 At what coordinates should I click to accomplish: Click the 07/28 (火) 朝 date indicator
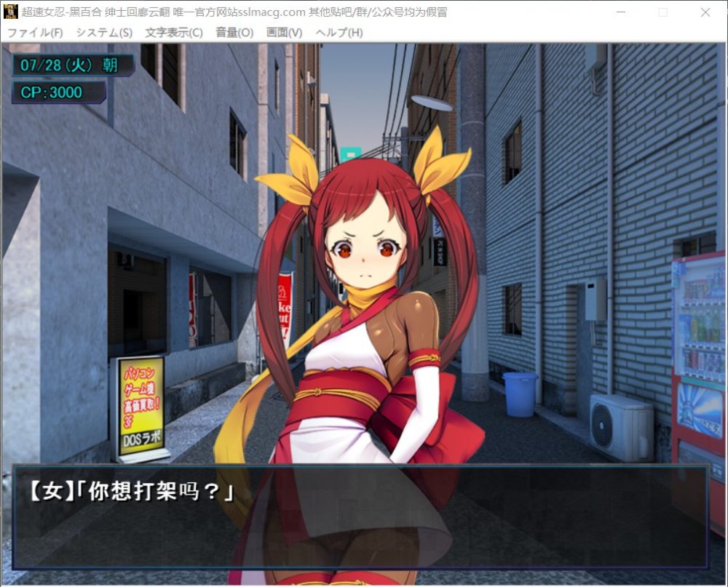(x=71, y=65)
